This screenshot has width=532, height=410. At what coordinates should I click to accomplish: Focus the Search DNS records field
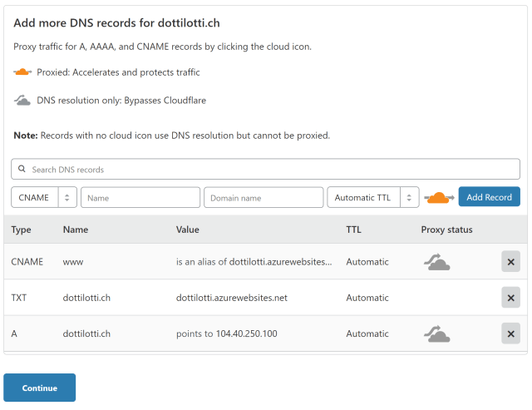tap(266, 170)
